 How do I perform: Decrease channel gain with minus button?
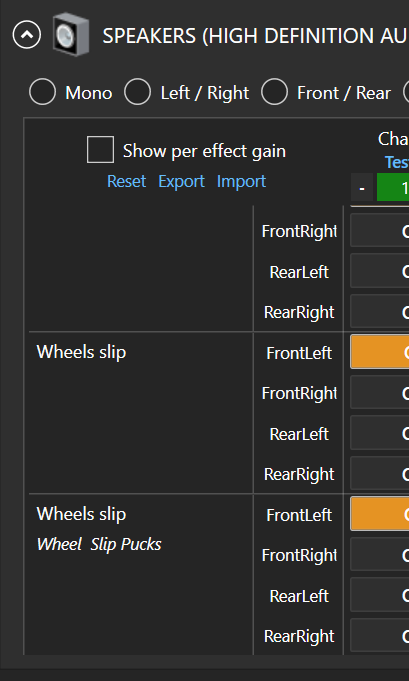(362, 188)
